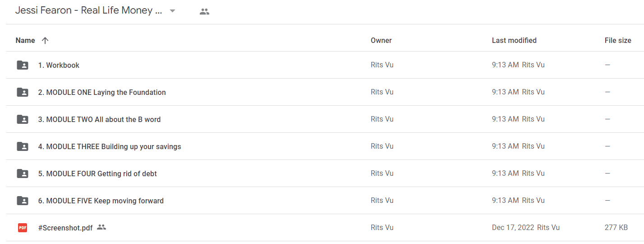This screenshot has height=244, width=644.
Task: Open the folder title dropdown arrow
Action: 172,11
